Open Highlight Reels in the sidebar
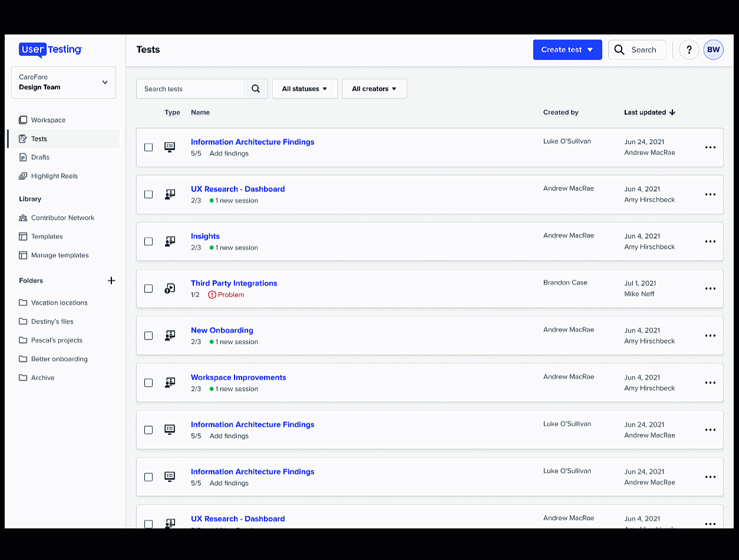Screen dimensions: 739x560 54,176
